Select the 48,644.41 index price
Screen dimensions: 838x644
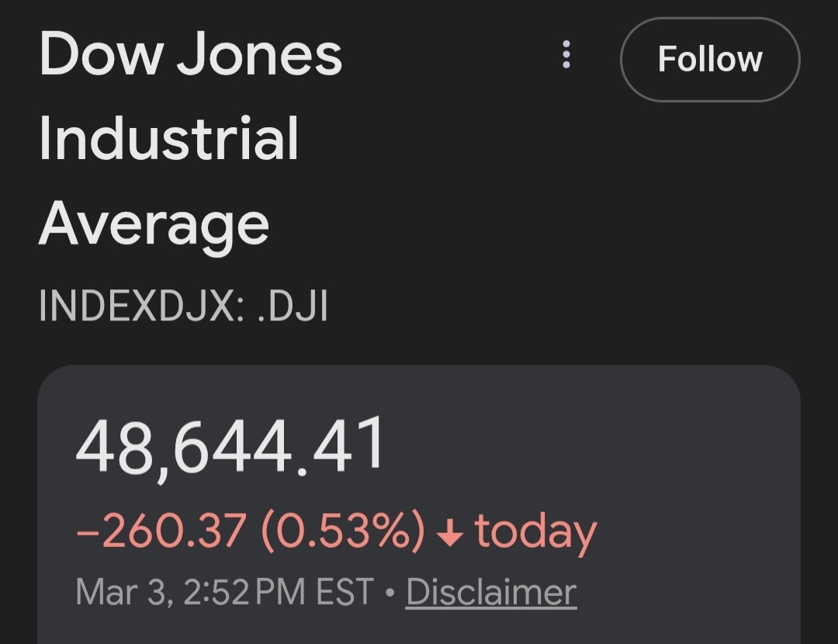pos(230,446)
